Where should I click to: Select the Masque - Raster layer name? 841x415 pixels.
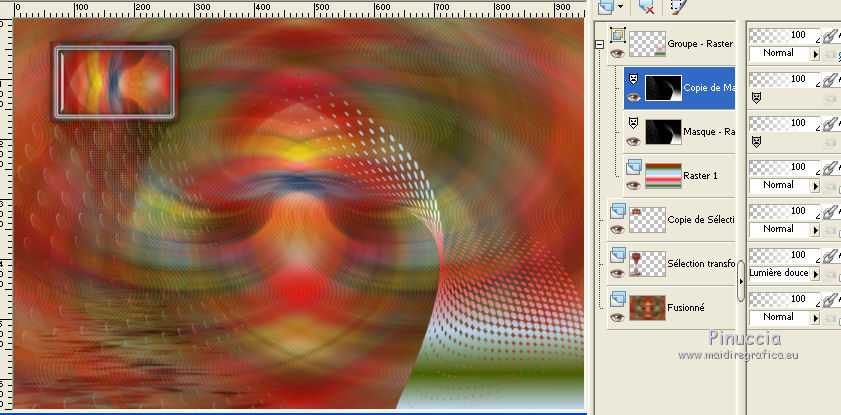point(709,132)
